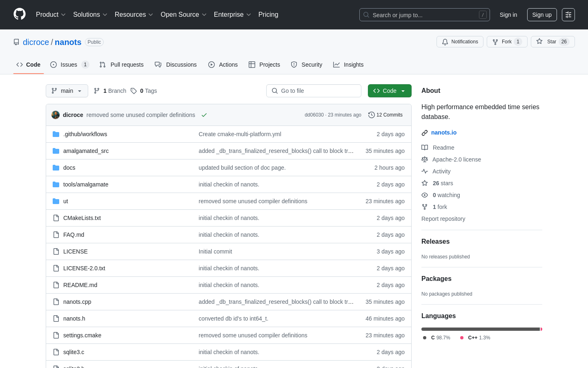Viewport: 588px width, 368px height.
Task: Focus the Search or jump to field
Action: pyautogui.click(x=425, y=15)
